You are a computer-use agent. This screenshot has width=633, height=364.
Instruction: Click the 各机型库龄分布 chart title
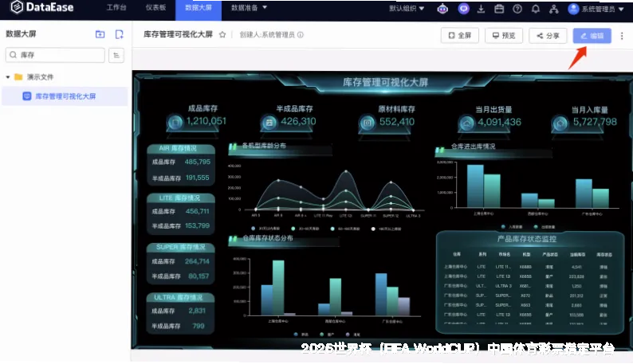point(264,146)
